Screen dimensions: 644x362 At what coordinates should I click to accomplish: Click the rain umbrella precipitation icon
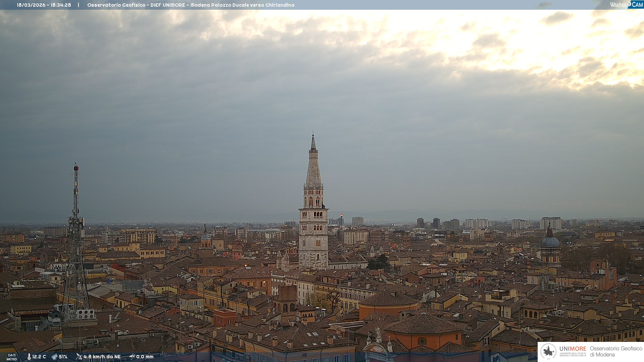coord(132,357)
